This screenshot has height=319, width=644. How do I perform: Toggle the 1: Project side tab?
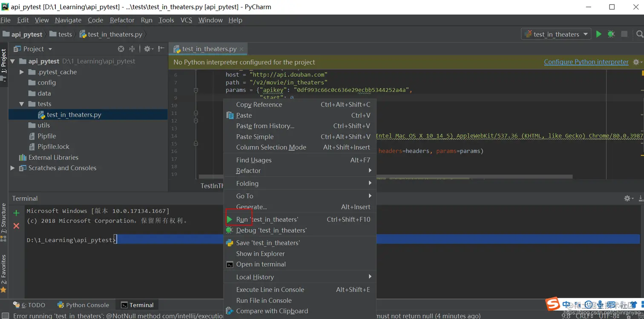pyautogui.click(x=4, y=64)
